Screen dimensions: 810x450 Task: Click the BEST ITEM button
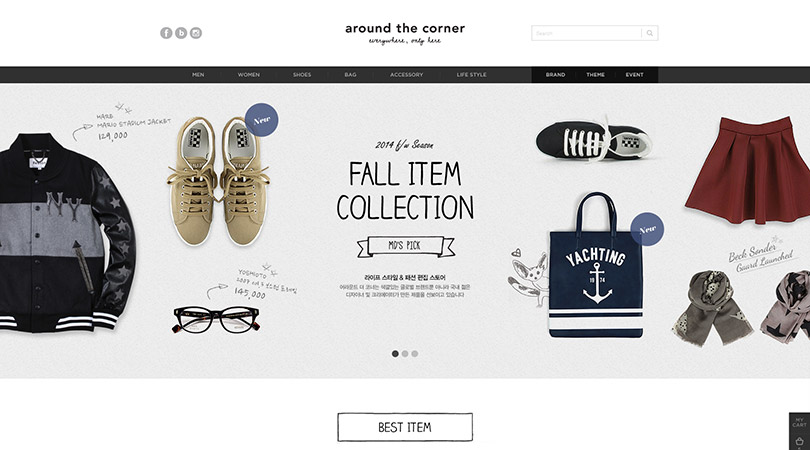(x=405, y=427)
